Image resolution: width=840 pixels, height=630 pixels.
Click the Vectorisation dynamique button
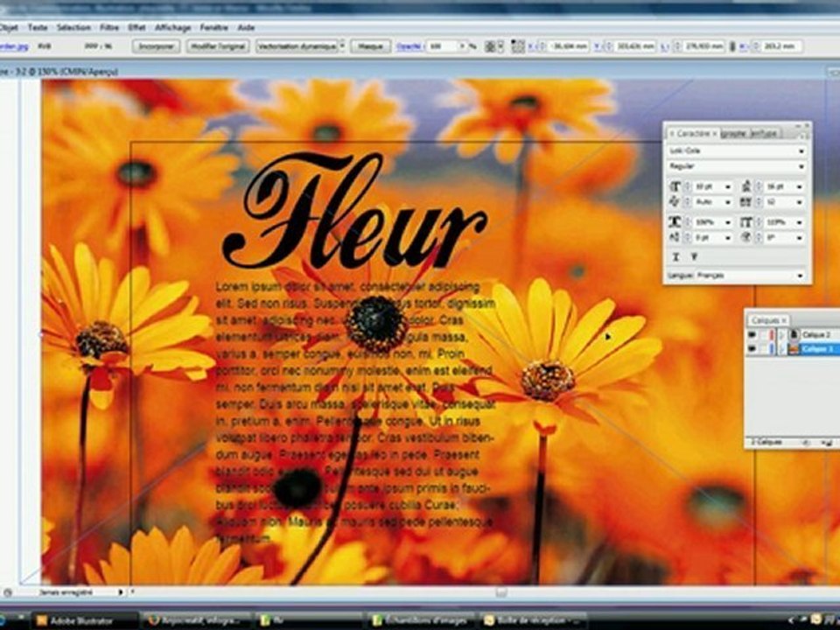click(x=297, y=46)
